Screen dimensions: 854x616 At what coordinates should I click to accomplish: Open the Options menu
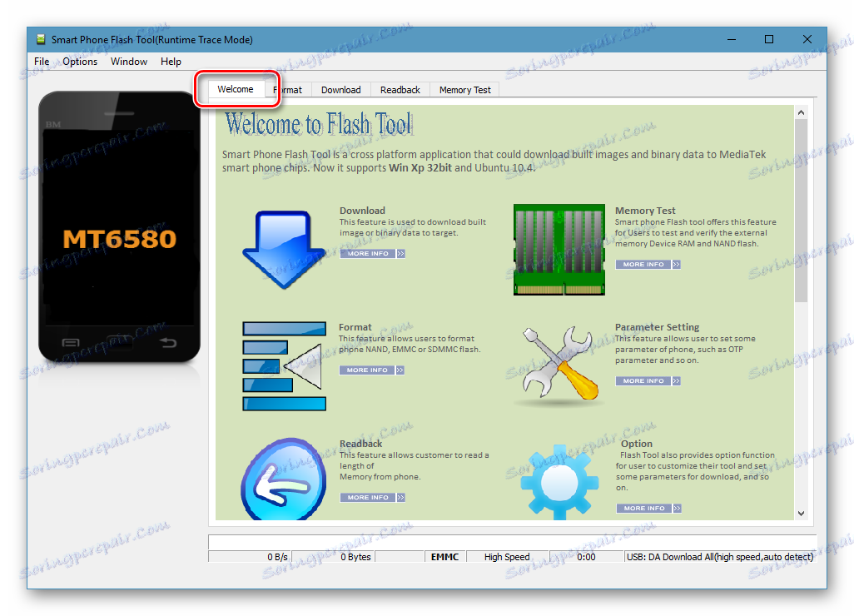click(x=80, y=62)
